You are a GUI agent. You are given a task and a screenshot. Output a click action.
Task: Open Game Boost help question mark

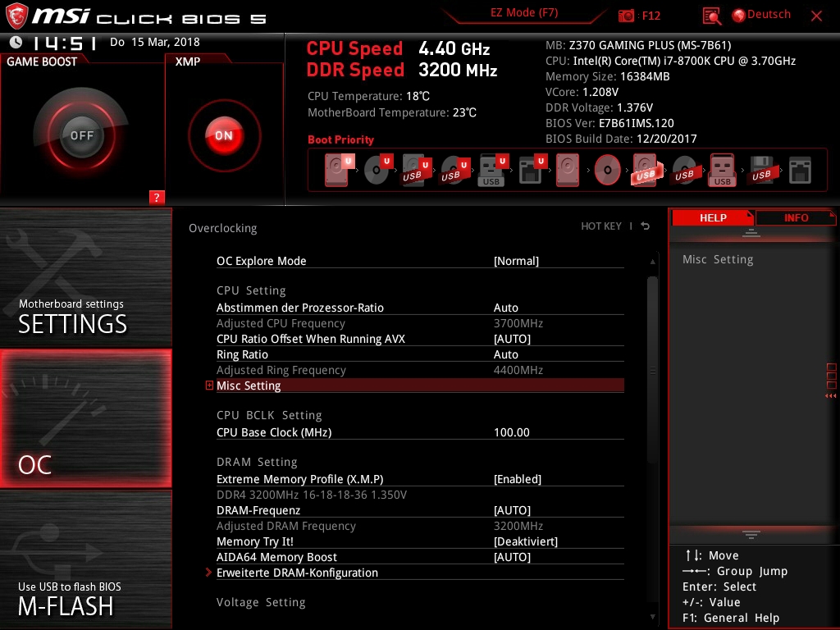pos(157,197)
